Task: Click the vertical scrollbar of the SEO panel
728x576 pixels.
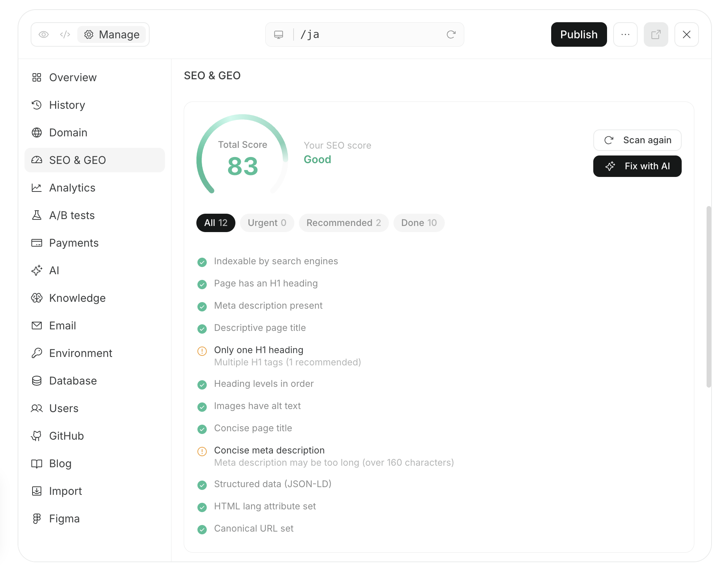Action: (709, 297)
